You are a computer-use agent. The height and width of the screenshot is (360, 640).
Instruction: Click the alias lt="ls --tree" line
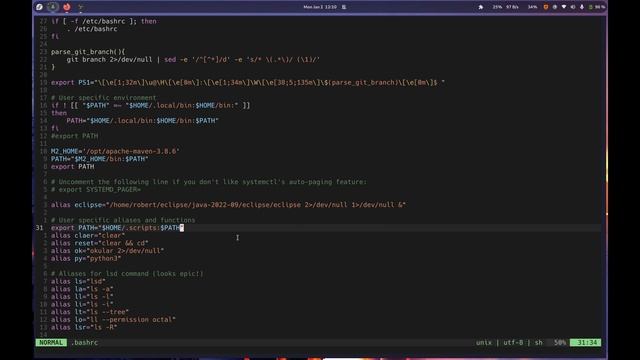tap(90, 312)
